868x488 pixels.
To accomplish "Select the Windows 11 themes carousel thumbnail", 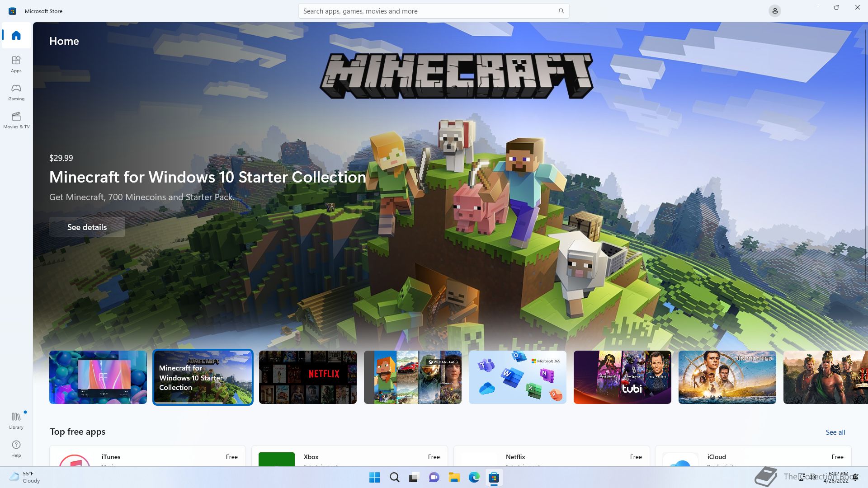I will click(98, 377).
